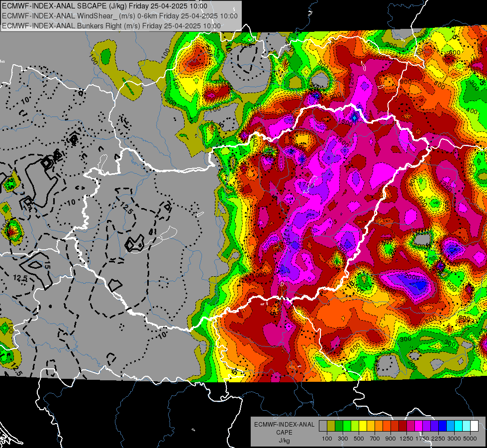
Task: Select the bright green legend swatch
Action: click(347, 426)
